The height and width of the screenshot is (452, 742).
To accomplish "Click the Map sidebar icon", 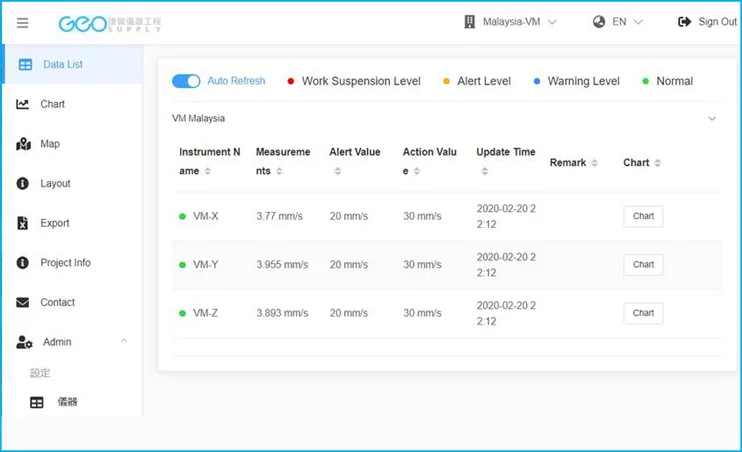I will pos(23,144).
